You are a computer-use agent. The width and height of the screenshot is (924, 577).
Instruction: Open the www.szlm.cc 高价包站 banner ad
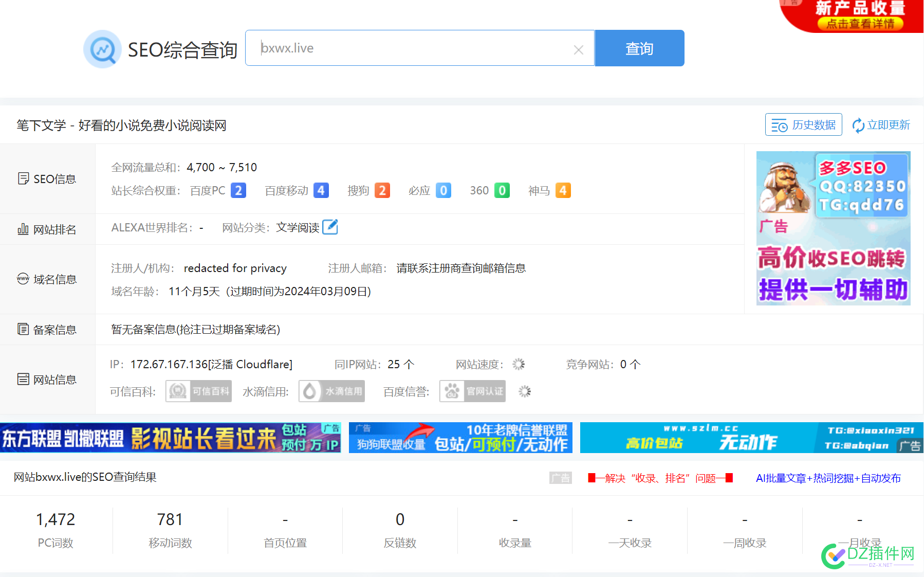752,438
